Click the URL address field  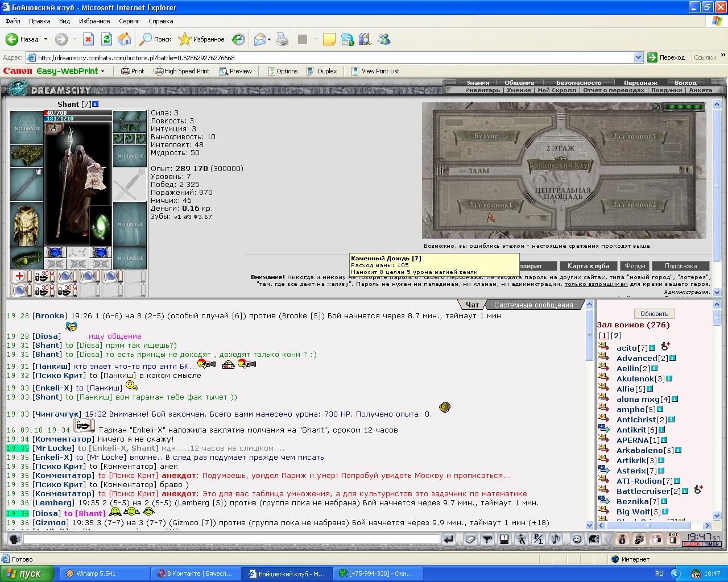(335, 57)
